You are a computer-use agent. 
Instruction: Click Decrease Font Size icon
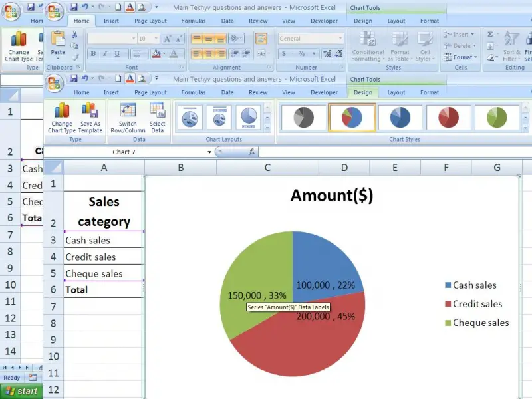[178, 39]
